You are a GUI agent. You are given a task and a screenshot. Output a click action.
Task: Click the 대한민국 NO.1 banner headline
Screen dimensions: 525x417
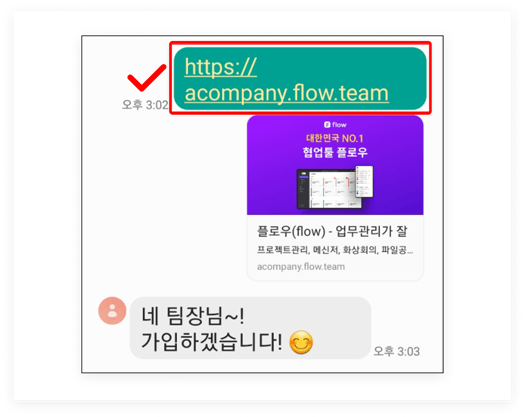pyautogui.click(x=335, y=138)
